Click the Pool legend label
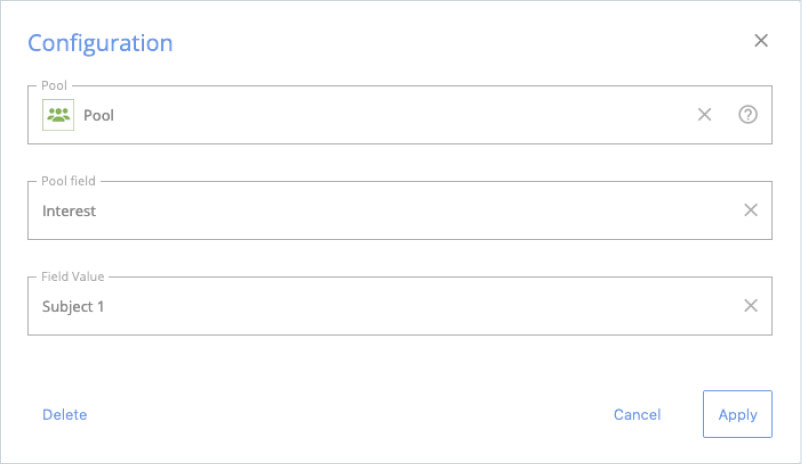Screen dimensions: 802x464 pyautogui.click(x=54, y=85)
